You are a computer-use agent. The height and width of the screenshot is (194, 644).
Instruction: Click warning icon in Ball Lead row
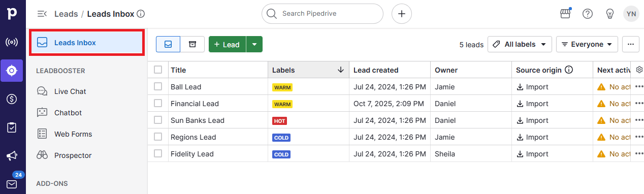coord(601,87)
